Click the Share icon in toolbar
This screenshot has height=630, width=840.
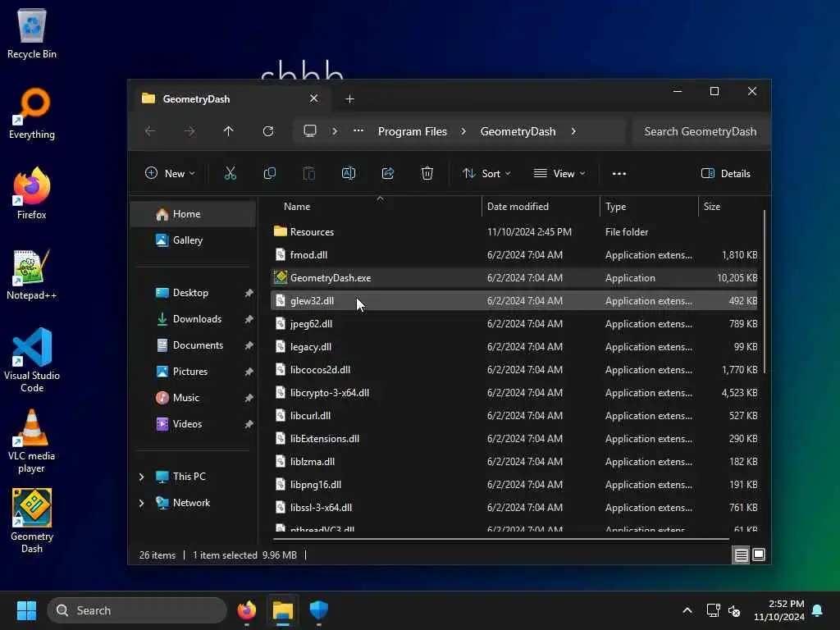388,174
